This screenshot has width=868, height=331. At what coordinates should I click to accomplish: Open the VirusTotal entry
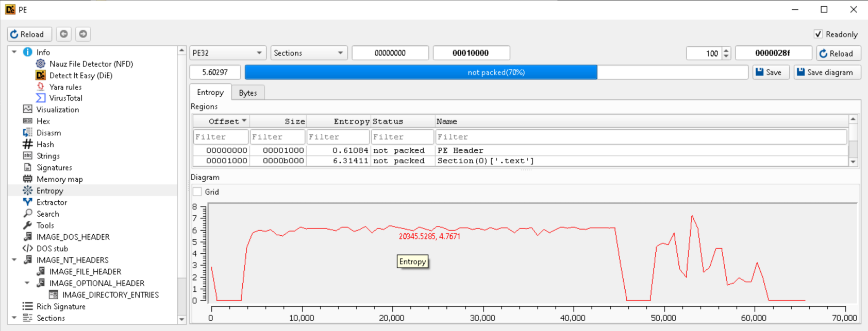tap(65, 98)
